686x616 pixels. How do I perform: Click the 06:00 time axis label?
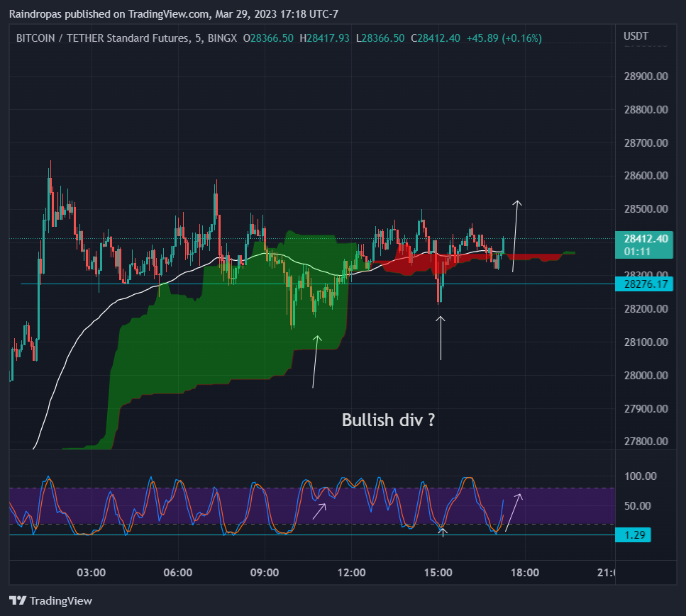(177, 573)
